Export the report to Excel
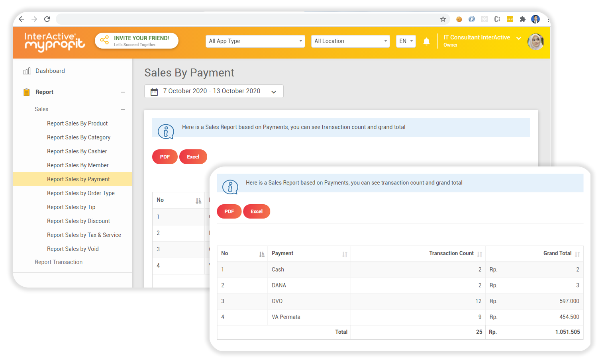 [x=257, y=211]
